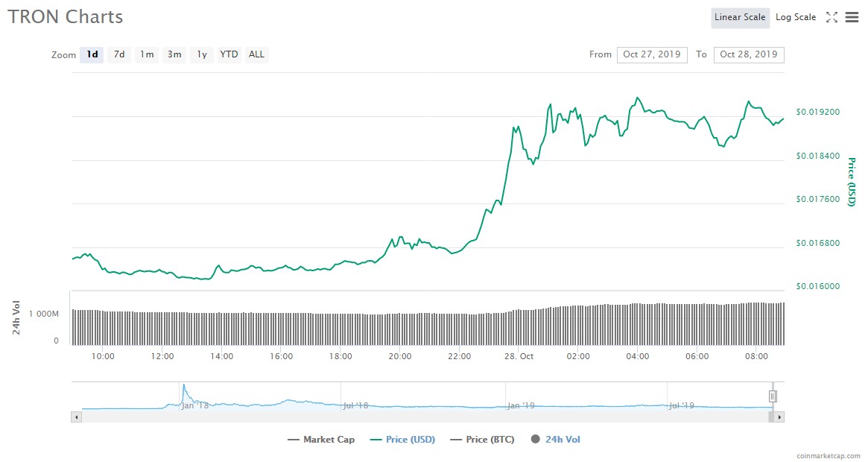The width and height of the screenshot is (868, 462).
Task: Select the YTD zoom range
Action: (229, 54)
